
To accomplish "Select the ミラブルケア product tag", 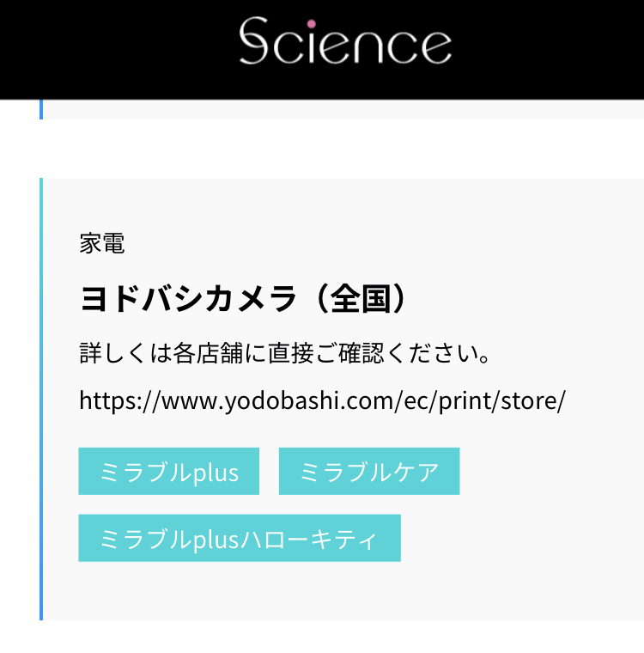I will [369, 472].
